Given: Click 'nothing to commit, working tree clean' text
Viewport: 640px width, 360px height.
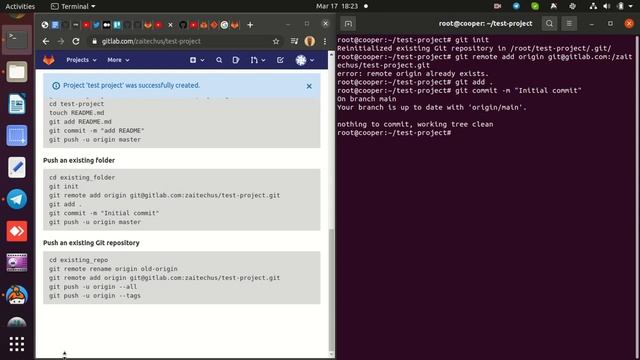Looking at the screenshot, I should point(415,124).
